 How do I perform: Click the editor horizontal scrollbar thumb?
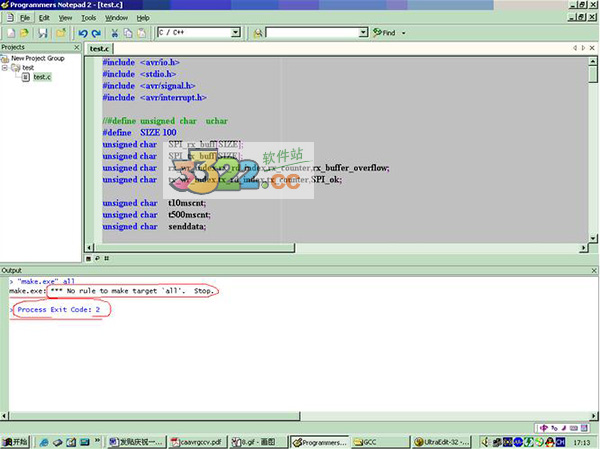click(194, 248)
